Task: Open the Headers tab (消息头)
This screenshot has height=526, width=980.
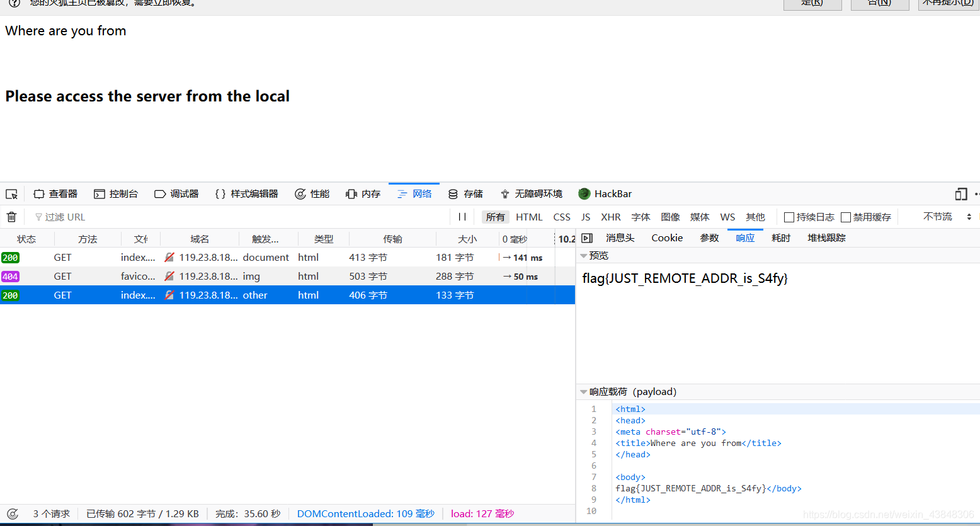Action: click(x=620, y=238)
